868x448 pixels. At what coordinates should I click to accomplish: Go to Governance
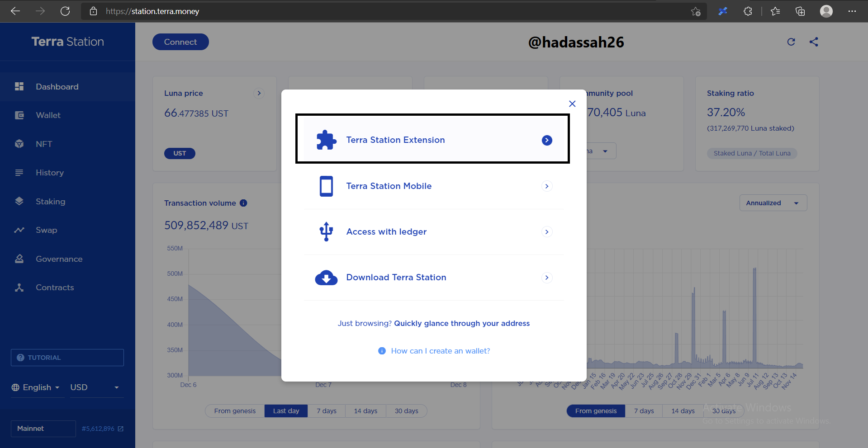(x=68, y=259)
